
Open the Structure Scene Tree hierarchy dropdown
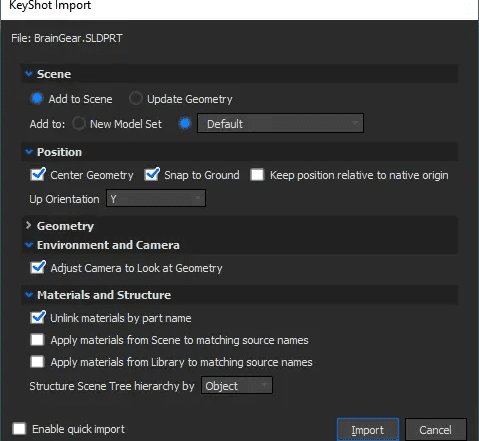click(237, 385)
